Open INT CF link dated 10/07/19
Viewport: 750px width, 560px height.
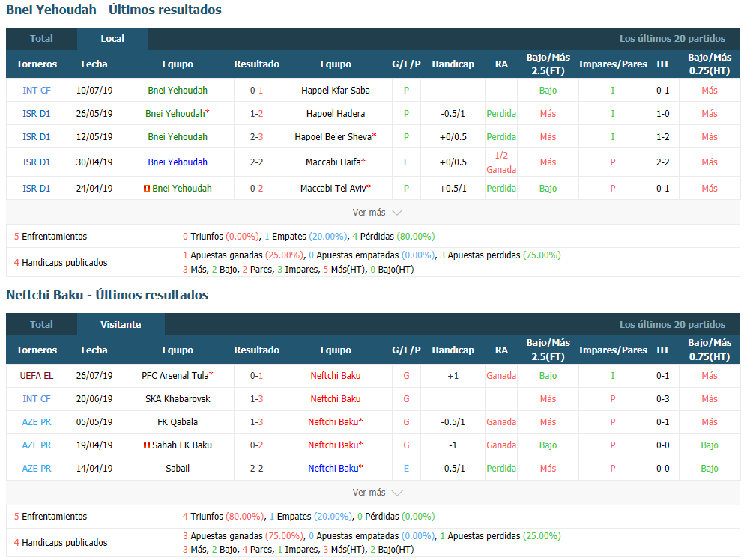point(37,91)
